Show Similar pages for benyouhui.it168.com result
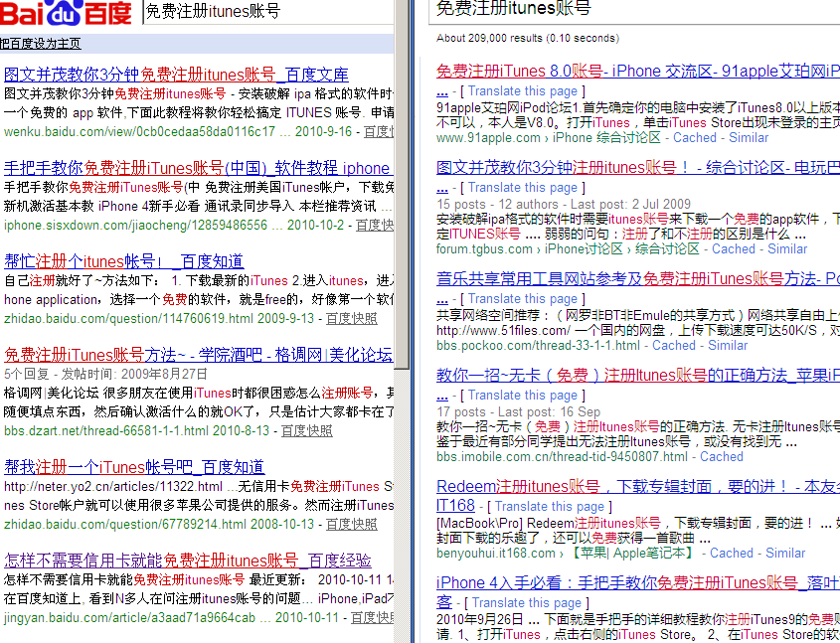The image size is (840, 643). coord(785,553)
